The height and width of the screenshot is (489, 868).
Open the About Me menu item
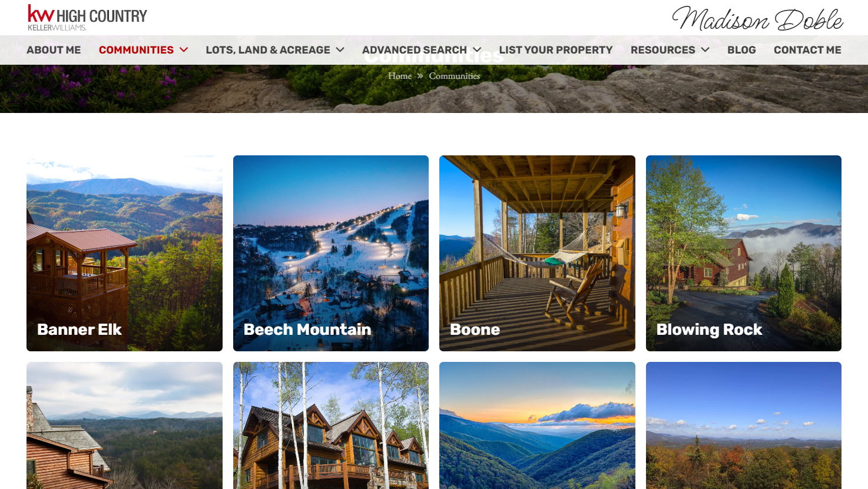(54, 50)
